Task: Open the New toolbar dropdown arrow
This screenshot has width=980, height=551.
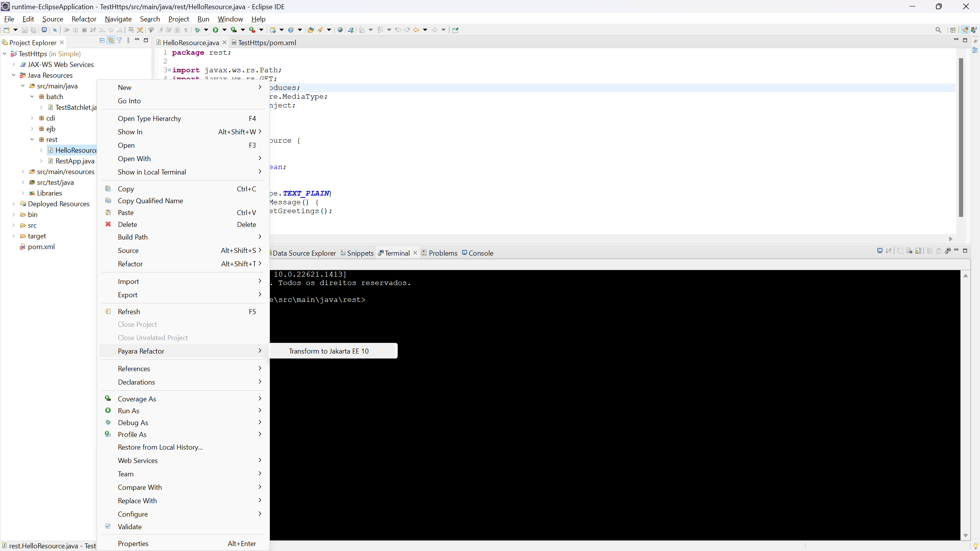Action: click(15, 30)
